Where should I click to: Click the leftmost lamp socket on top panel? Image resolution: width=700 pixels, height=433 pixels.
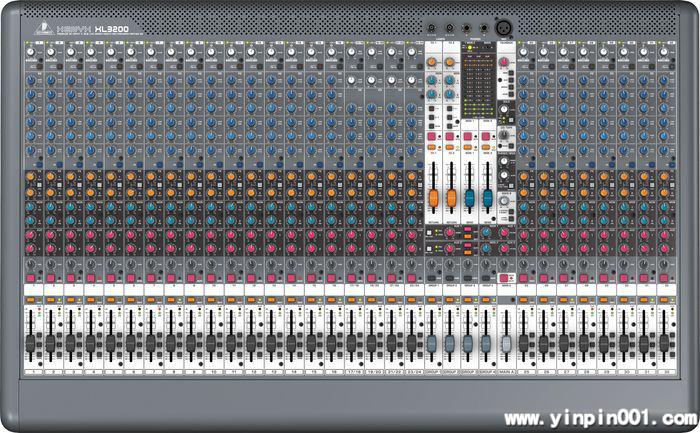pos(432,28)
